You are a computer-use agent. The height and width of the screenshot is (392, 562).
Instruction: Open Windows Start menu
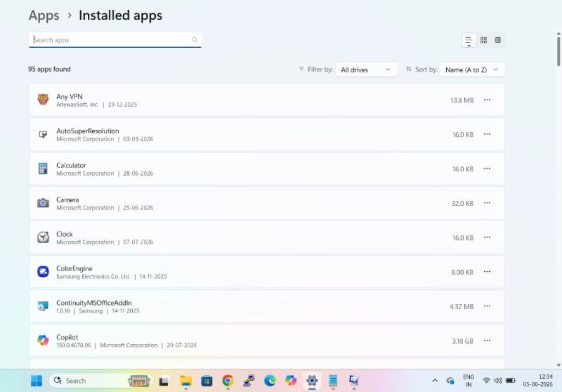tap(36, 381)
